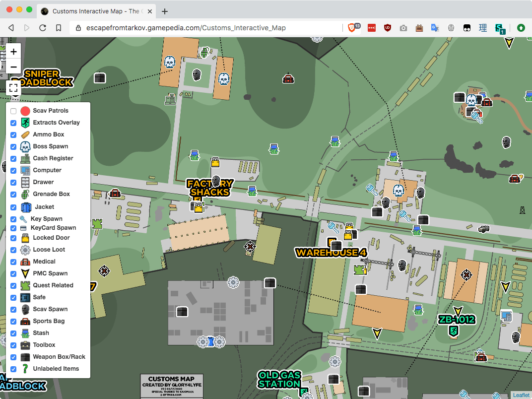Click the uBlock Origin extension icon
This screenshot has height=399, width=532.
[387, 28]
